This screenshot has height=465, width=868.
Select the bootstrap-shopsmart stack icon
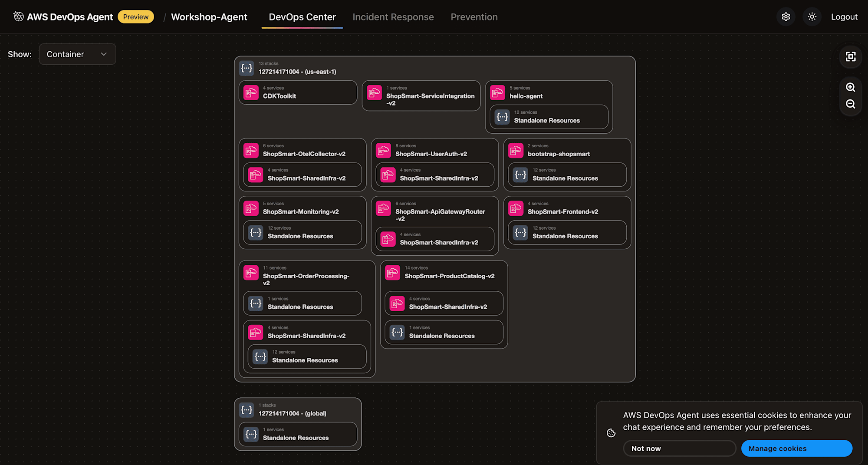(x=516, y=150)
